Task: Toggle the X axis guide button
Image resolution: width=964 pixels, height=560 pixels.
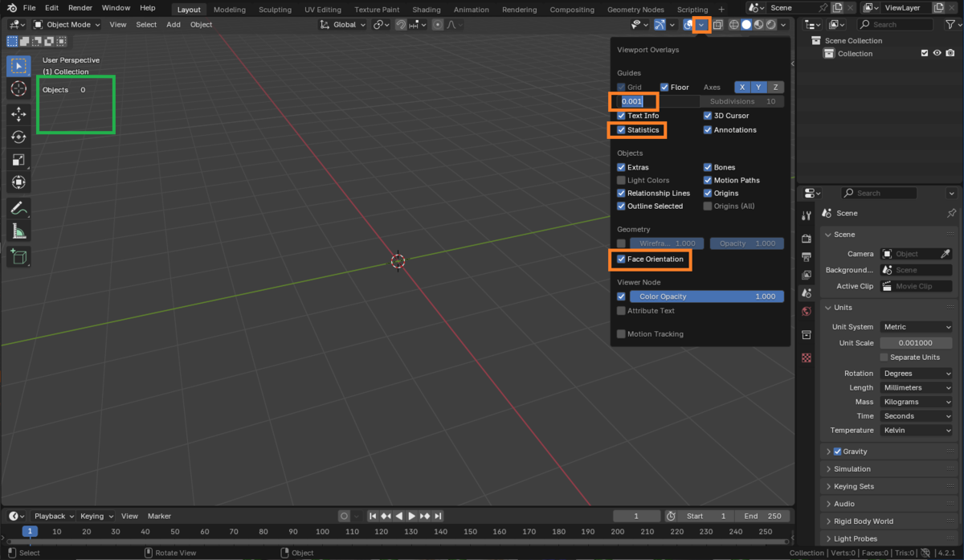Action: [742, 88]
